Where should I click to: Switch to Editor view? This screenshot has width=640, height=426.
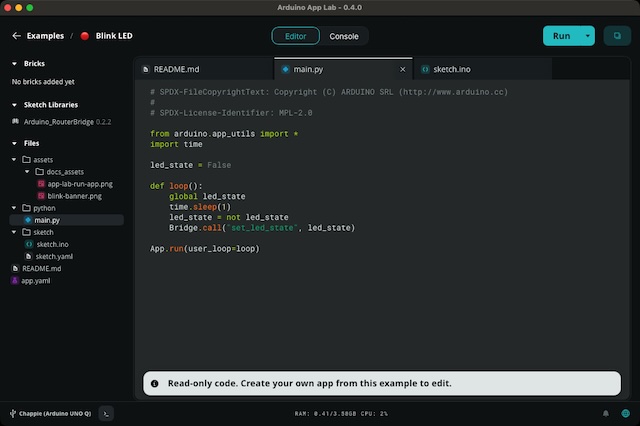tap(296, 36)
